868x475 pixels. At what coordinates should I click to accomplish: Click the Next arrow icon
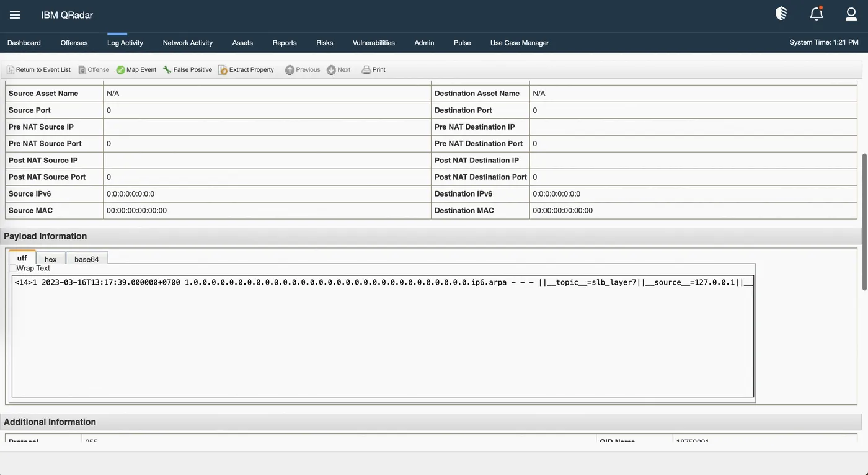coord(331,70)
